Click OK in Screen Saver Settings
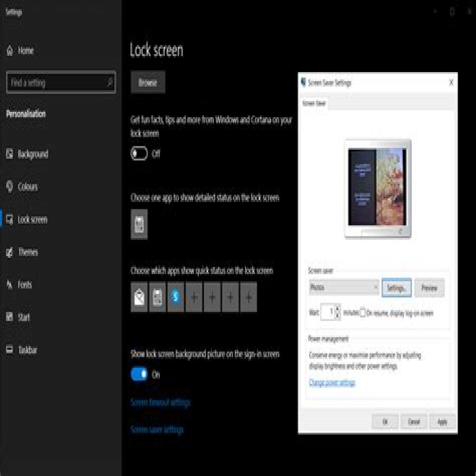Viewport: 476px width, 476px height. click(385, 421)
